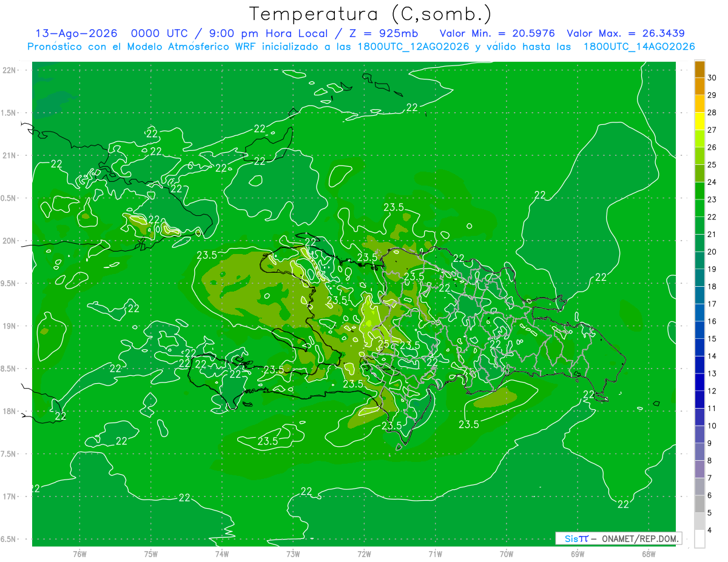Click legend value 27
728x562 pixels.
tap(712, 130)
